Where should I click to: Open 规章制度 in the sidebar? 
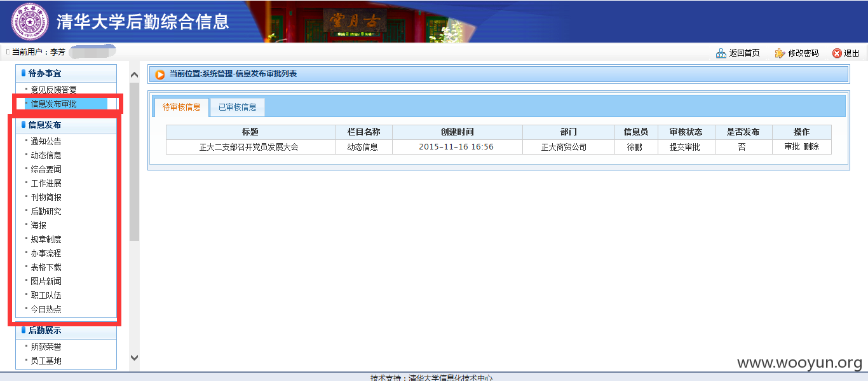[x=46, y=239]
